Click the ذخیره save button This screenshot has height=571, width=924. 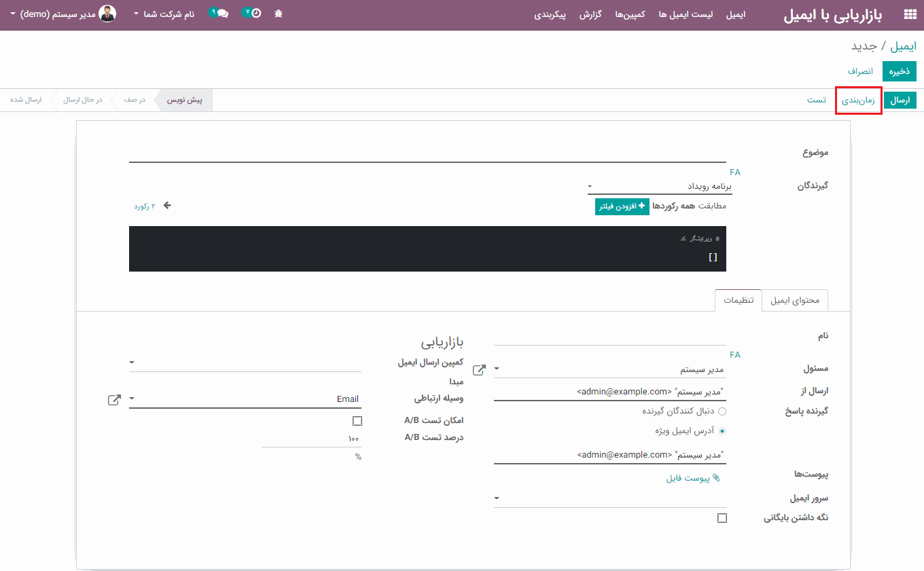(x=900, y=71)
